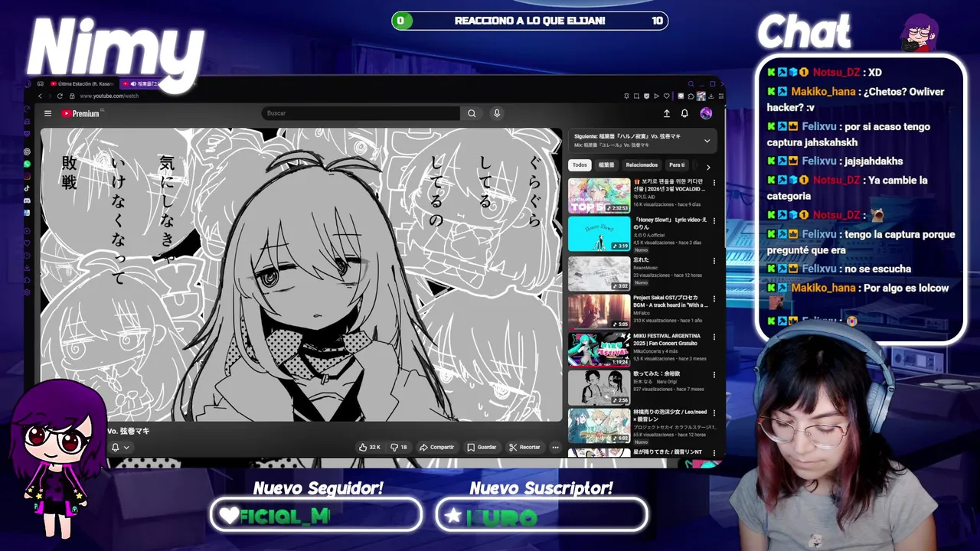Activate voice search microphone

click(497, 113)
